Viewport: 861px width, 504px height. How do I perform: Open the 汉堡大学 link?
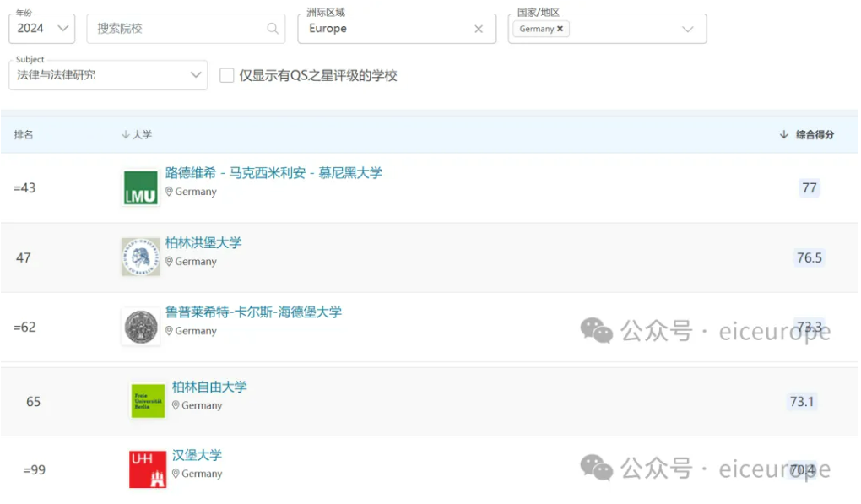198,455
